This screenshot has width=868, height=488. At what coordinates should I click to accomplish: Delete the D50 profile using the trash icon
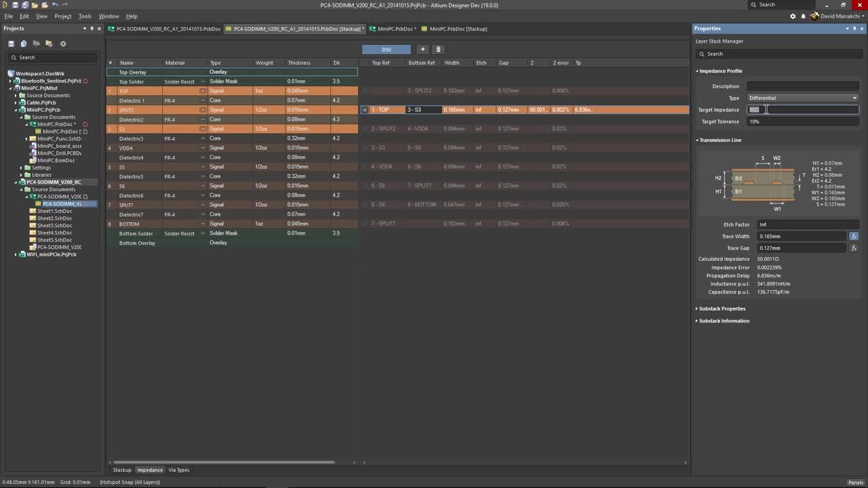(438, 49)
